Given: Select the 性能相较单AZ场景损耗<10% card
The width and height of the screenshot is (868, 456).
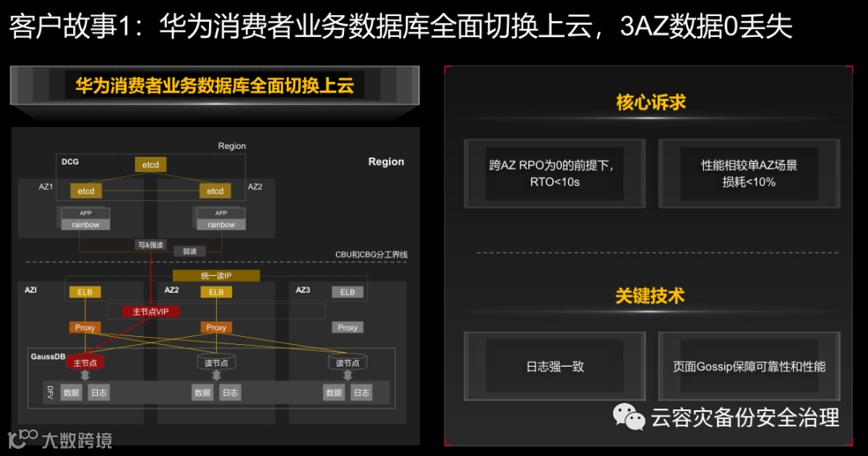Looking at the screenshot, I should coord(749,174).
